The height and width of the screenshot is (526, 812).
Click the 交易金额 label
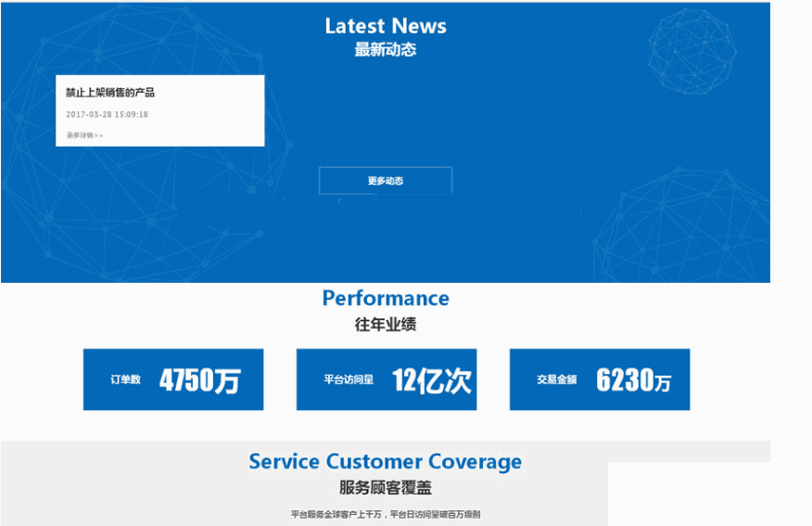(x=556, y=379)
